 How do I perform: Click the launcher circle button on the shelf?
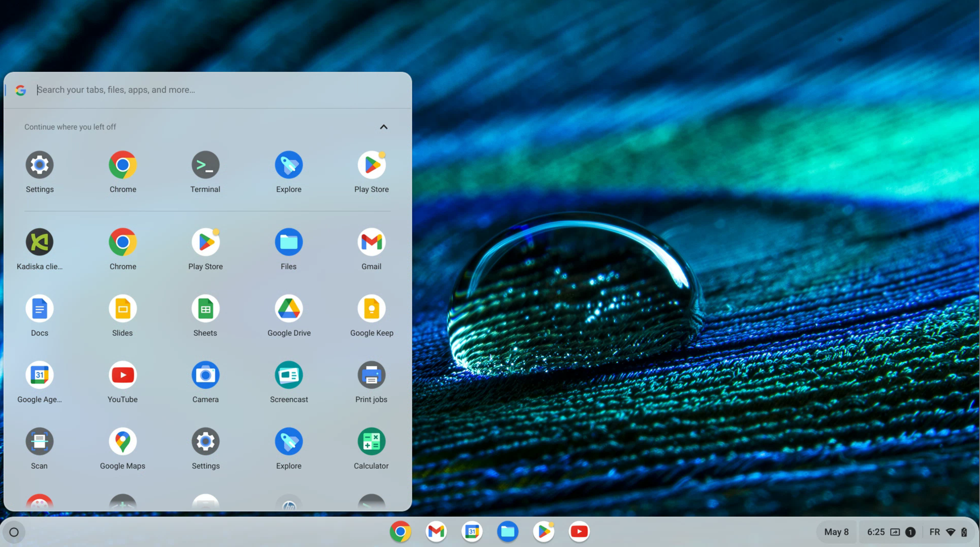14,532
